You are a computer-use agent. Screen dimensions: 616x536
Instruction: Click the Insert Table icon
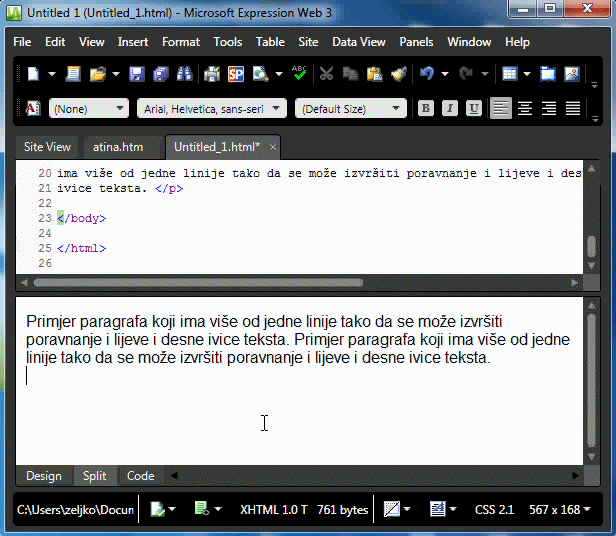pos(509,74)
